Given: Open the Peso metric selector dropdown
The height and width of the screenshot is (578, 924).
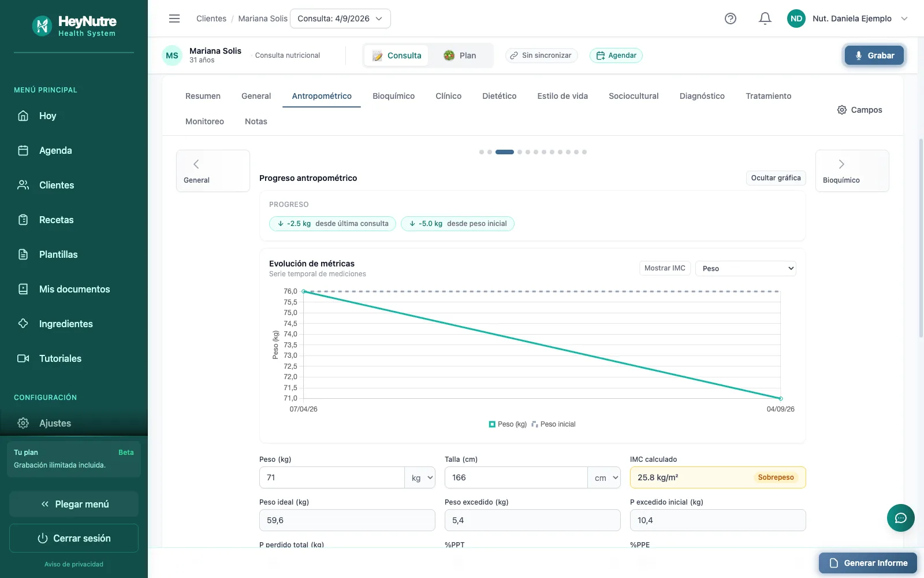Looking at the screenshot, I should click(746, 268).
